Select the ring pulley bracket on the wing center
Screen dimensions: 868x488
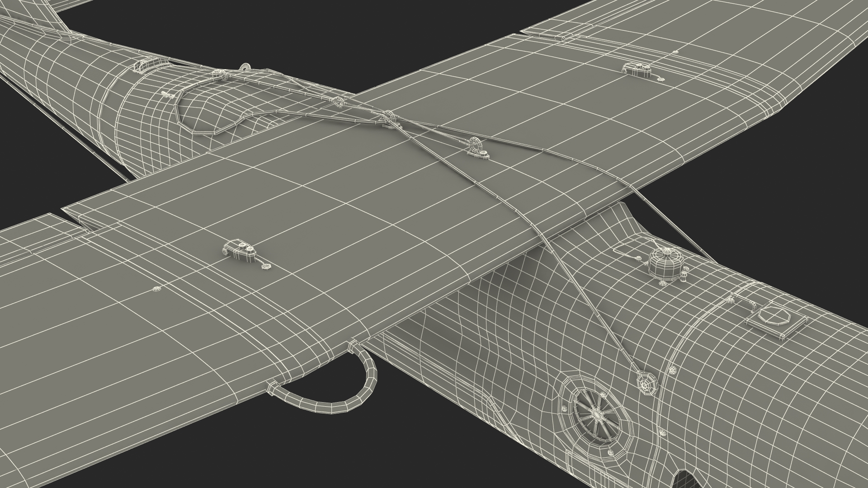pyautogui.click(x=476, y=147)
